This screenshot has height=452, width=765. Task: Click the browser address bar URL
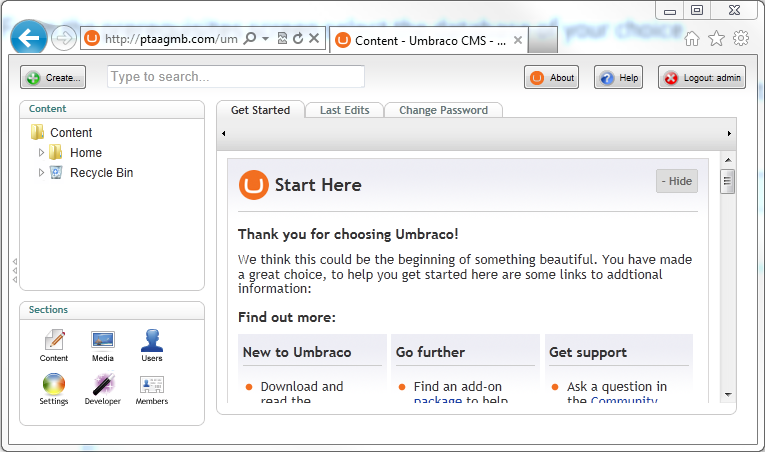(x=171, y=39)
